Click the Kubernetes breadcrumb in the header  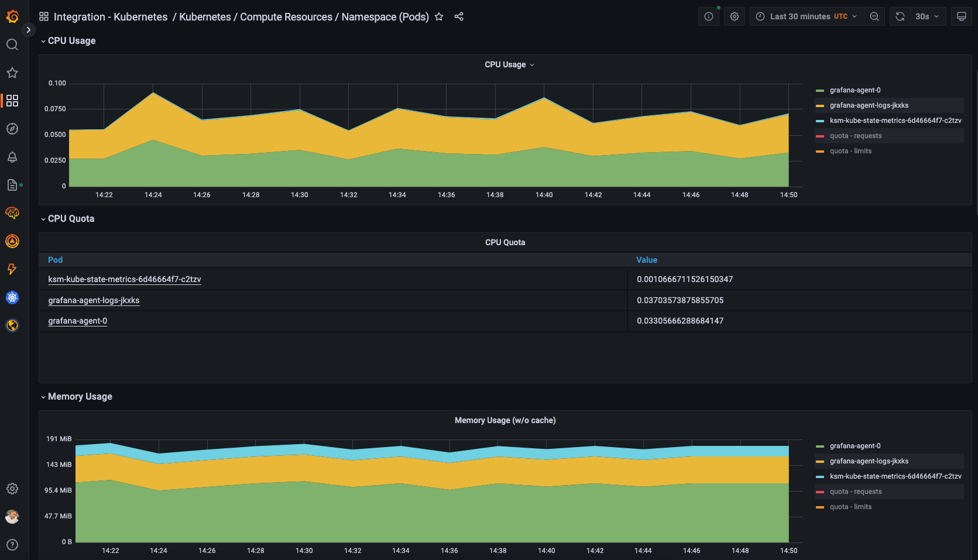204,16
